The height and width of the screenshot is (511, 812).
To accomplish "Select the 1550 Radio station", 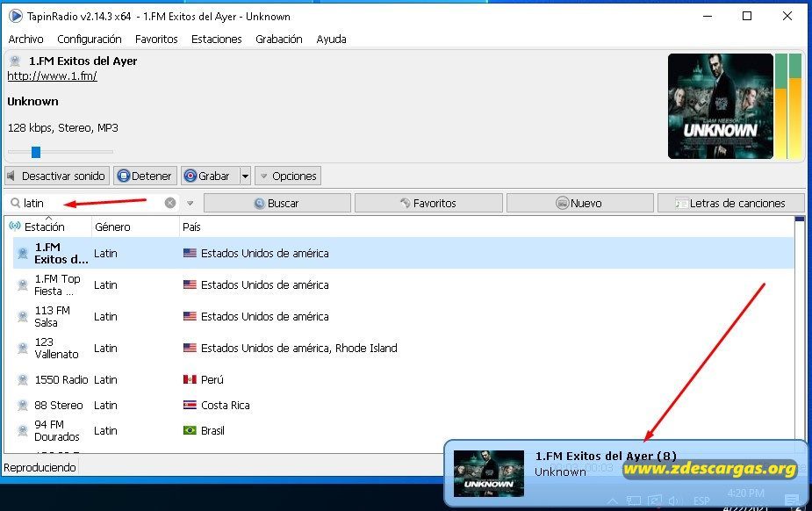I will click(x=404, y=379).
